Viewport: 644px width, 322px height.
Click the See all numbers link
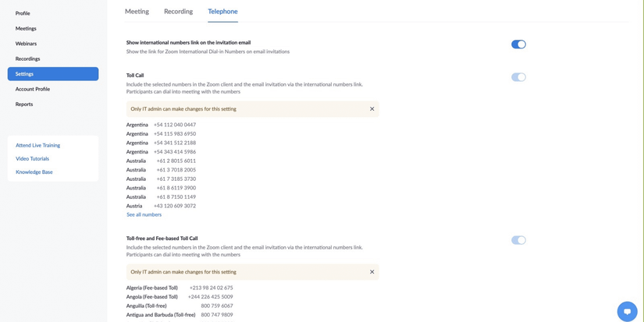pyautogui.click(x=144, y=214)
